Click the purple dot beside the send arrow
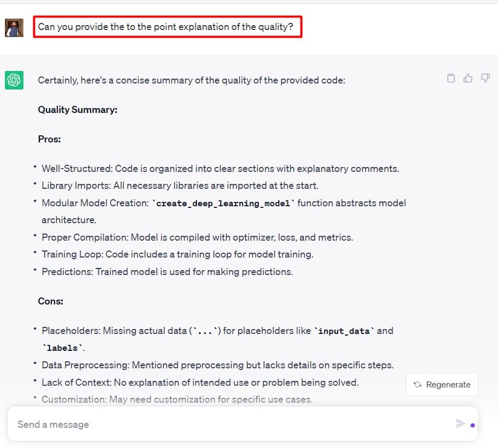 [x=472, y=425]
